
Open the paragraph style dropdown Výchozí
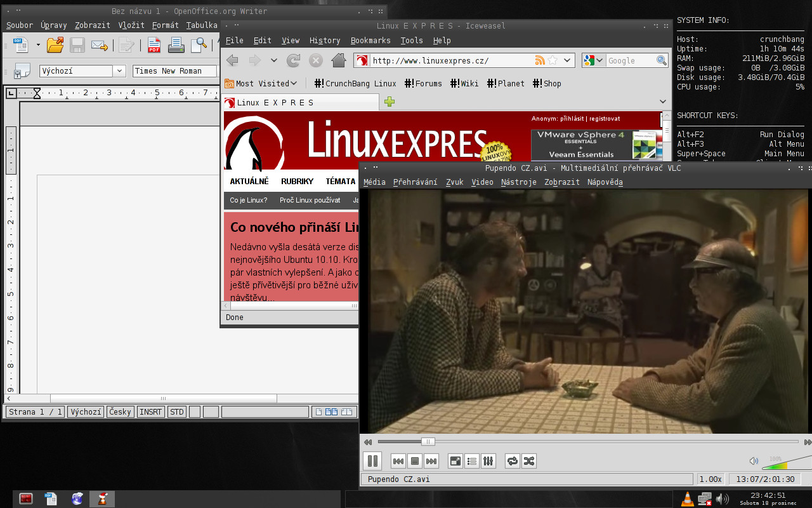[119, 71]
